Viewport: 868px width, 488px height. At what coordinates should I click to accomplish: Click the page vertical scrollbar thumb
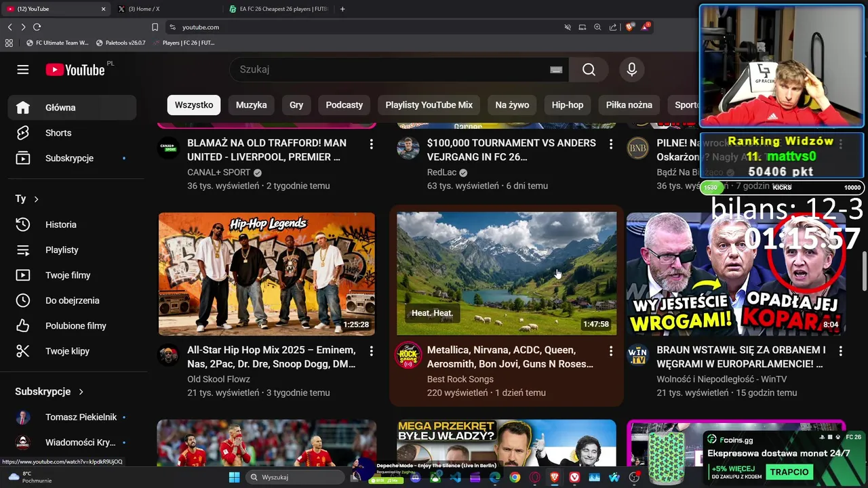tap(865, 271)
